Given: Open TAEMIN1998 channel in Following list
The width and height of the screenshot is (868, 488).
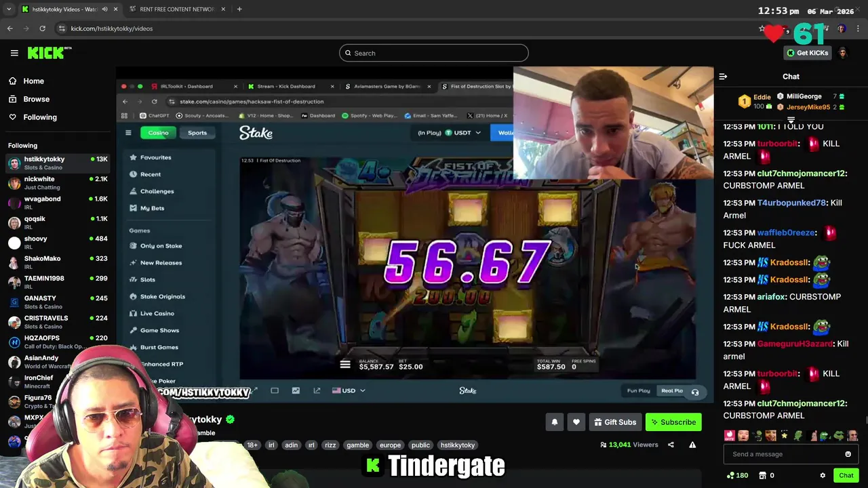Looking at the screenshot, I should pos(58,282).
